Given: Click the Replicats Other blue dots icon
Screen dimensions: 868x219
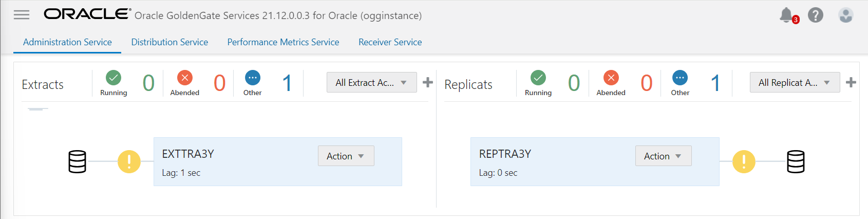Looking at the screenshot, I should (680, 78).
